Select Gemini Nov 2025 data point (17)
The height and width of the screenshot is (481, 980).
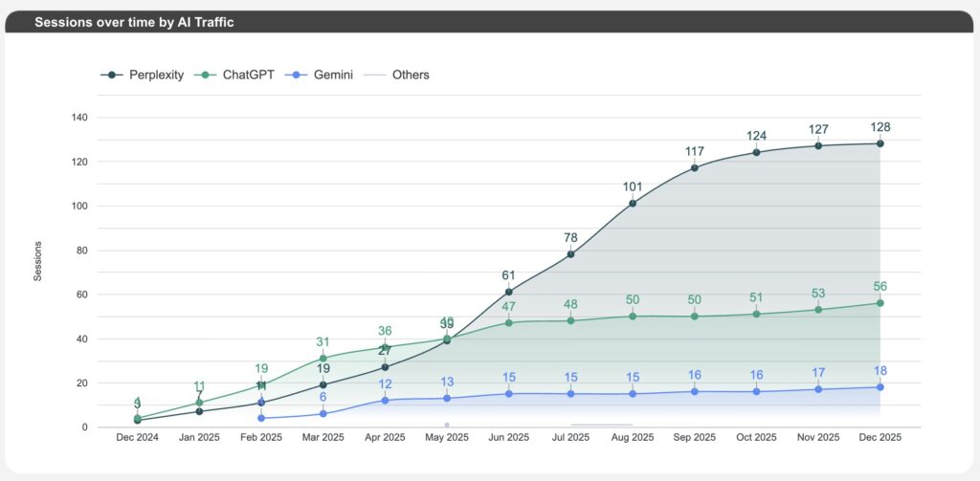tap(818, 389)
